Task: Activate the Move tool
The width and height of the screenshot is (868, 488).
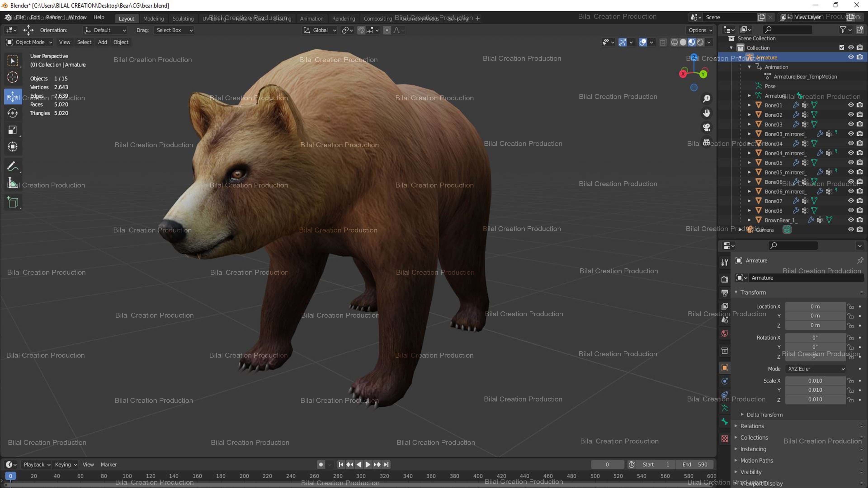Action: click(12, 97)
